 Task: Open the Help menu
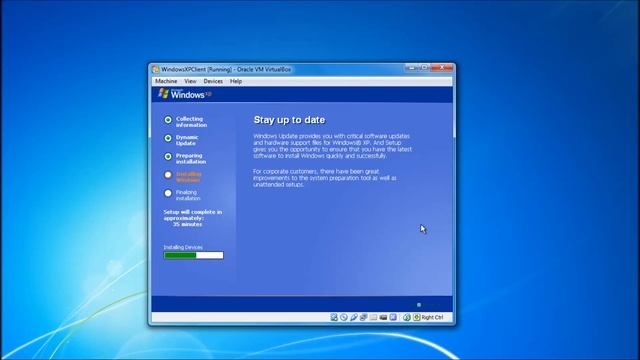tap(236, 81)
